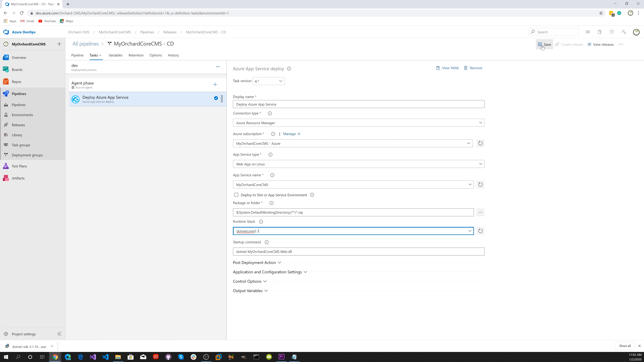This screenshot has height=362, width=644.
Task: Click View releases
Action: click(x=601, y=44)
